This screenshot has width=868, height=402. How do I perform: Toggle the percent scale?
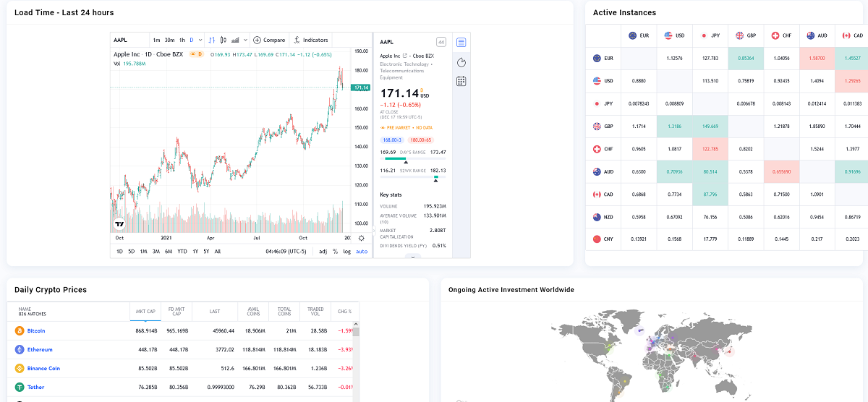point(335,252)
